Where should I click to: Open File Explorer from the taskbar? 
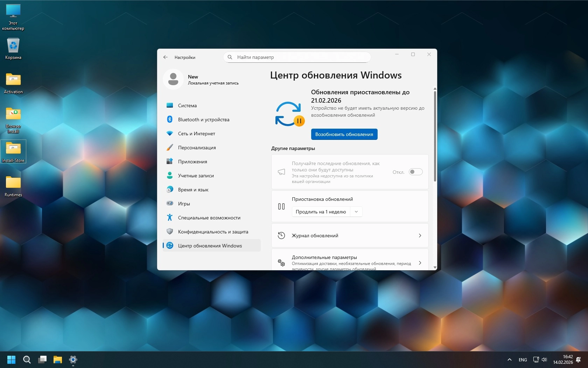click(x=58, y=360)
